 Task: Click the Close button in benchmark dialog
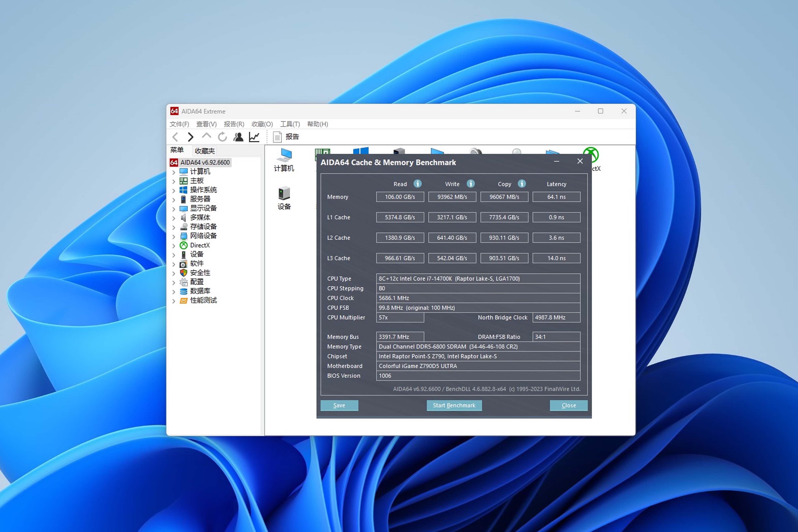pyautogui.click(x=569, y=405)
